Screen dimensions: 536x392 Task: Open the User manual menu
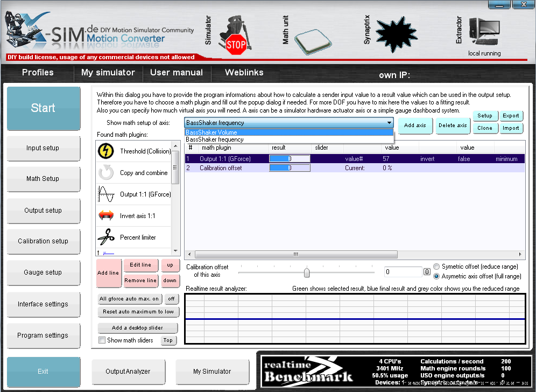tap(177, 73)
